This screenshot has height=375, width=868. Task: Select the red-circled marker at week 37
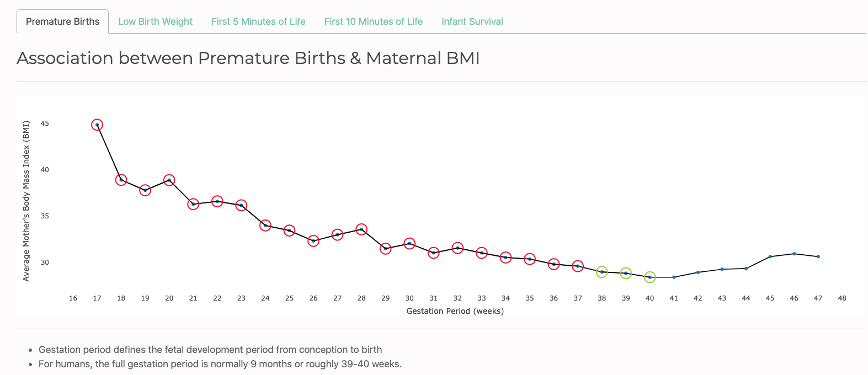577,266
